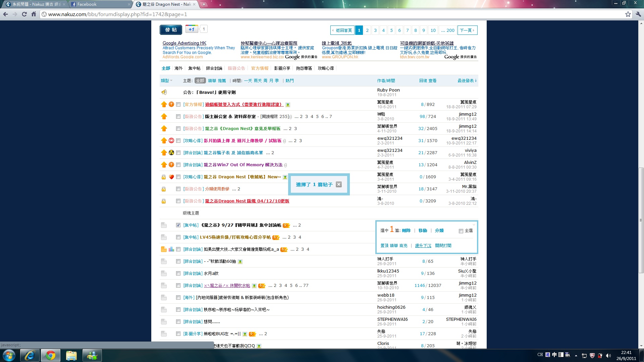Check the 分類使用教學 thread checkbox
Viewport: 644px width, 362px height.
[x=178, y=189]
